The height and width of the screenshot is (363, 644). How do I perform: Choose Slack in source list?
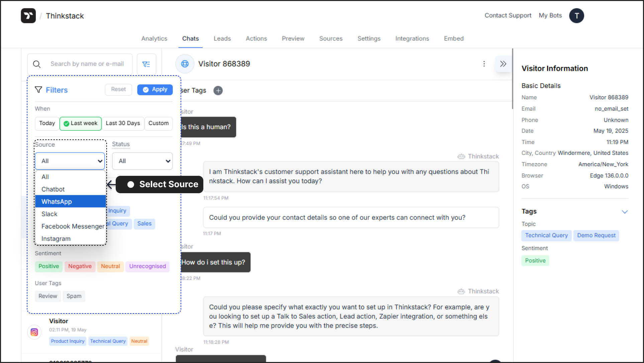pyautogui.click(x=71, y=214)
